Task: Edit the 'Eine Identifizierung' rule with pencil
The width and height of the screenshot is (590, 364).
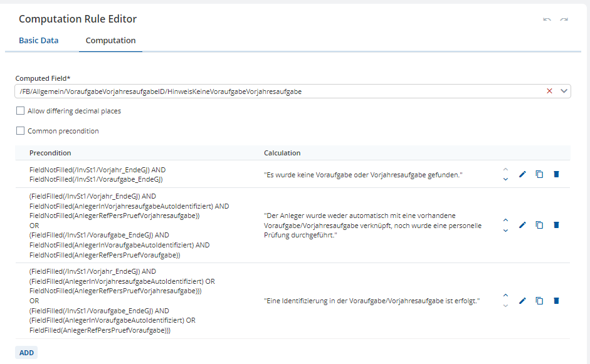Action: point(522,301)
